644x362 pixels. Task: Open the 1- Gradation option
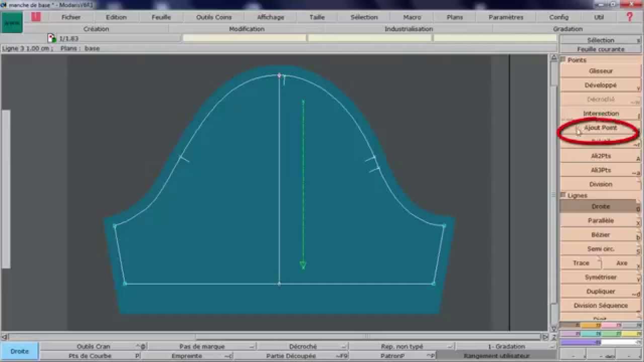coord(506,346)
